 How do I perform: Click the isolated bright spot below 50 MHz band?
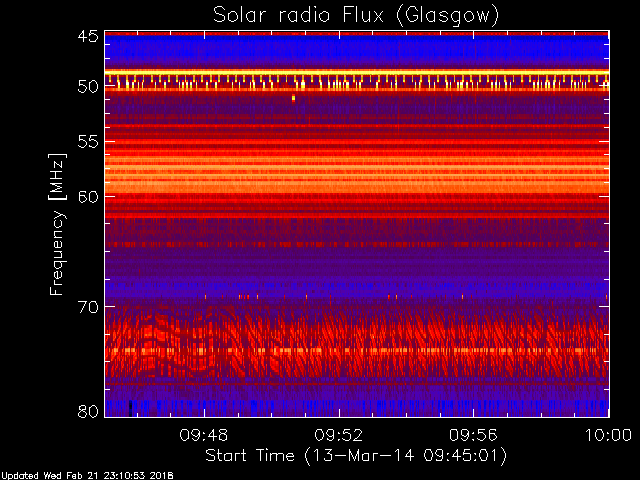293,98
